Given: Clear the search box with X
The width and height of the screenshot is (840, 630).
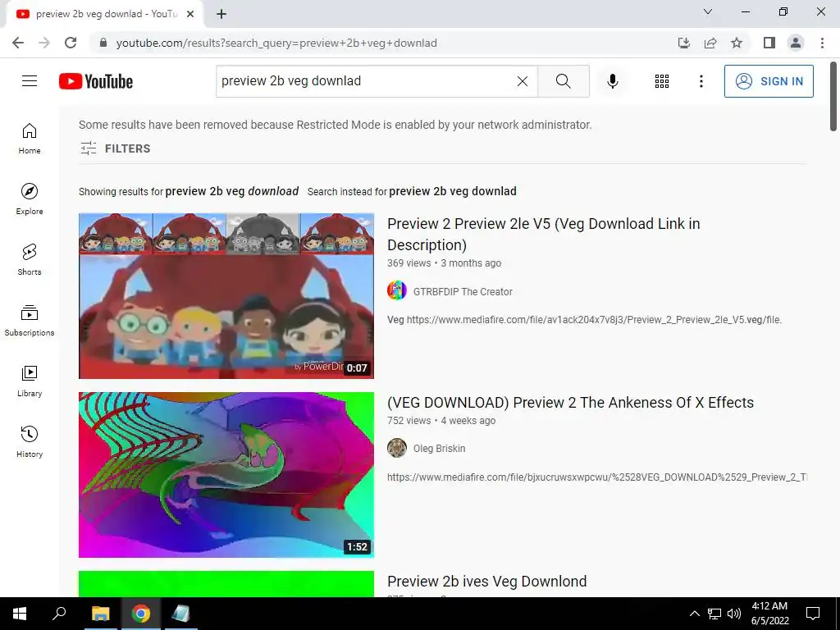Looking at the screenshot, I should pyautogui.click(x=523, y=81).
